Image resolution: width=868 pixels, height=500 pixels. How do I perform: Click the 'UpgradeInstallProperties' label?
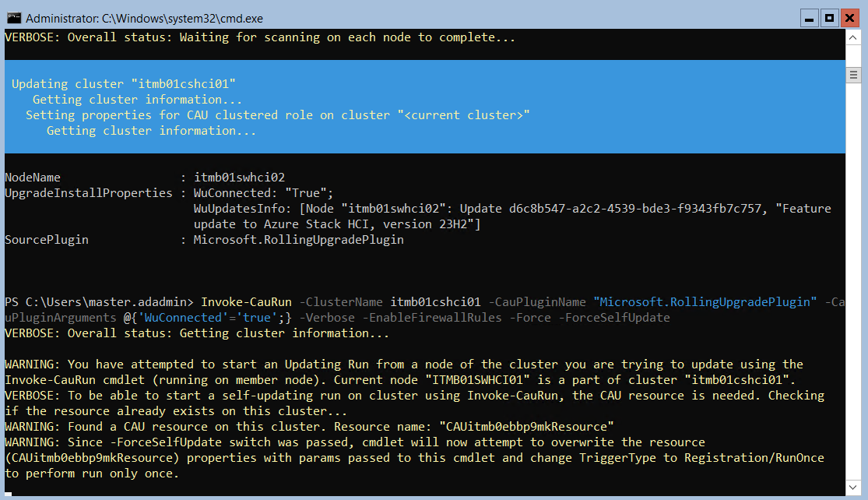click(x=89, y=192)
